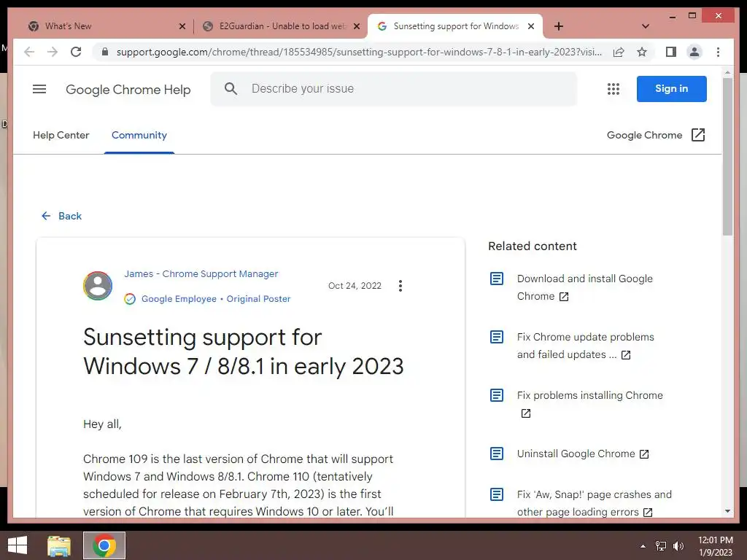Image resolution: width=747 pixels, height=560 pixels.
Task: Show hidden system tray icons
Action: (643, 546)
